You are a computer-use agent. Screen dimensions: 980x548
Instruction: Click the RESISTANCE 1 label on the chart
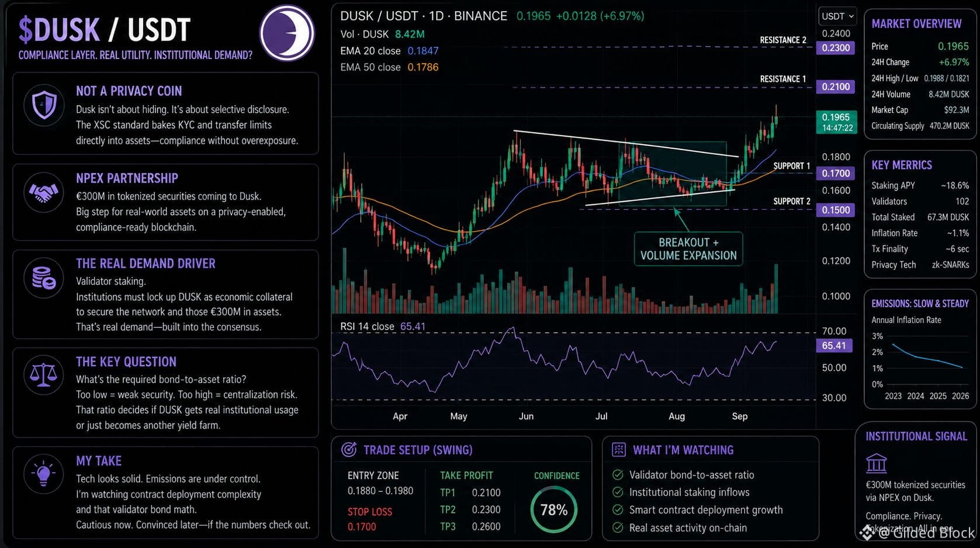783,79
